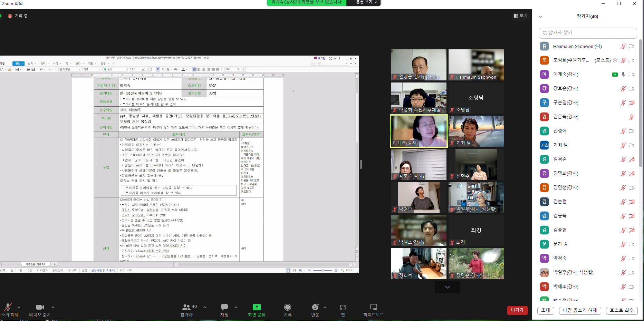Screen dimensions: 644x321
Task: Toggle the video icon for Hanmaum Seonwon (나)
Action: tap(632, 46)
